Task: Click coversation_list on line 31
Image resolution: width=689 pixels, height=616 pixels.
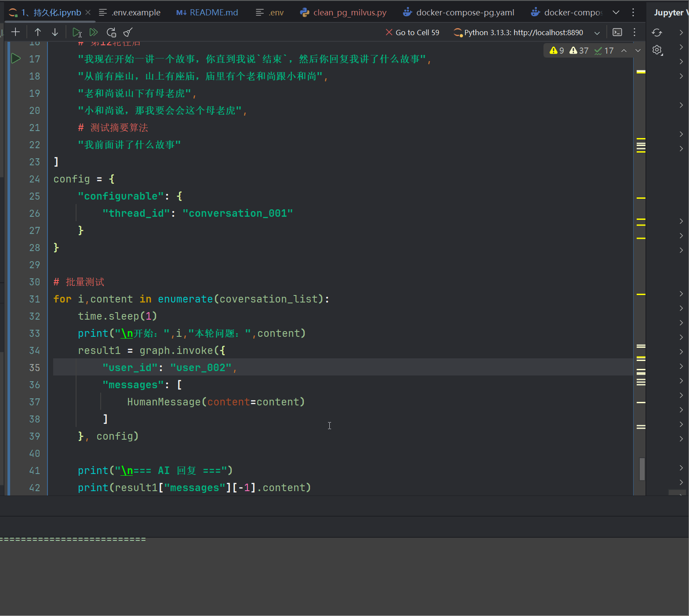Action: click(x=269, y=299)
